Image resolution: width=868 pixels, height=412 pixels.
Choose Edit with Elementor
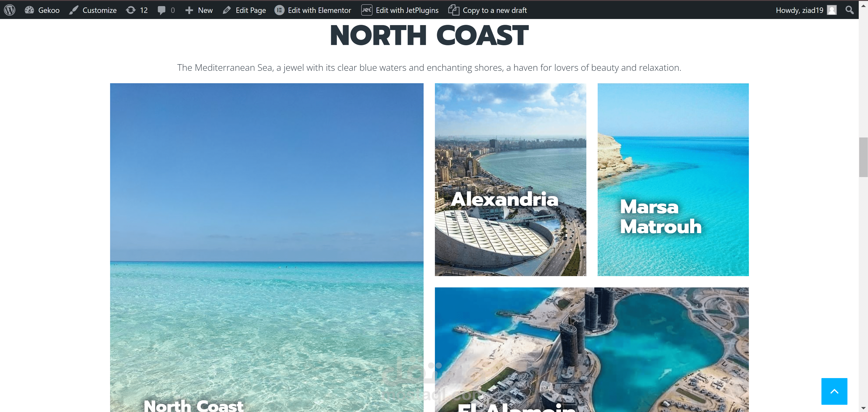(x=313, y=10)
